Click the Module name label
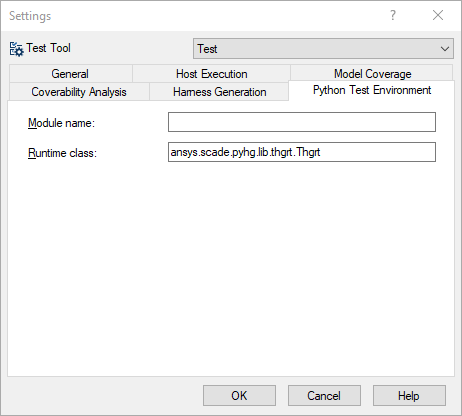 (x=61, y=123)
